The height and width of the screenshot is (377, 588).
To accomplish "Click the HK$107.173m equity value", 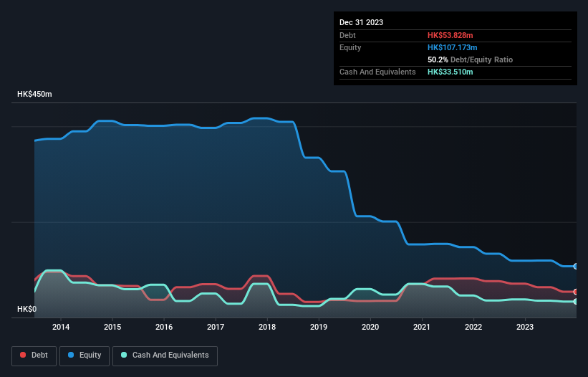I will pyautogui.click(x=452, y=47).
